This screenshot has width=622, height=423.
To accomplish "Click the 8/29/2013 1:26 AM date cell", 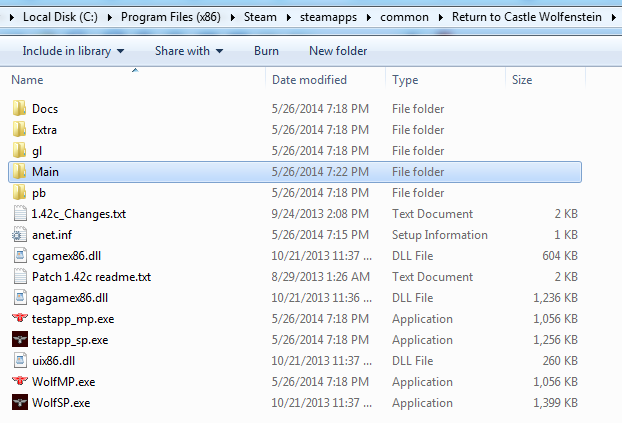I will click(x=321, y=277).
